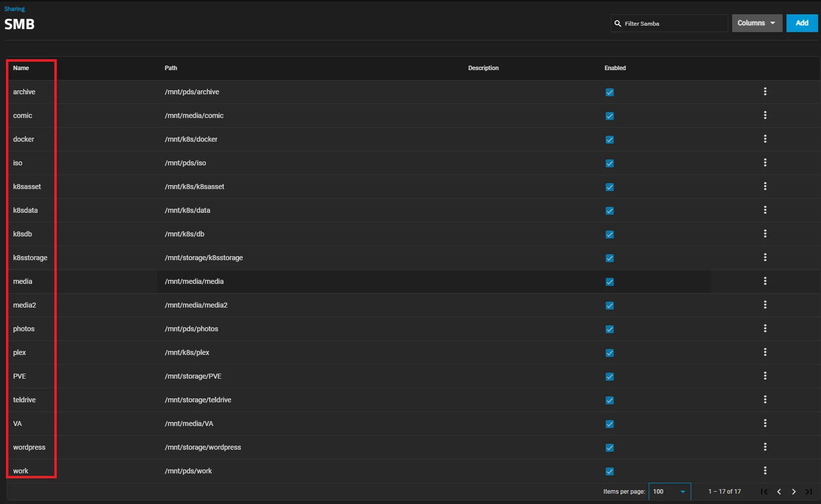Toggle the Enabled checkbox for the media share
Viewport: 821px width, 504px height.
[609, 282]
